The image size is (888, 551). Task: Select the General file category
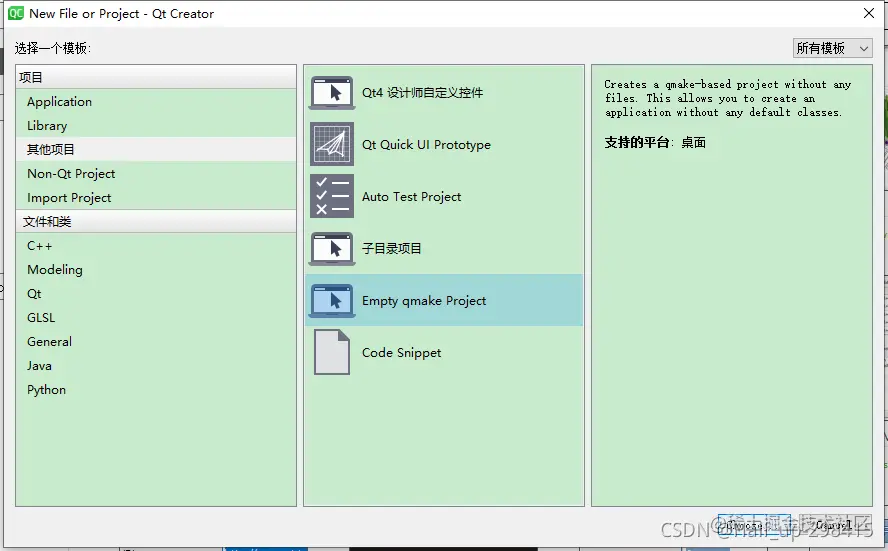(156, 341)
